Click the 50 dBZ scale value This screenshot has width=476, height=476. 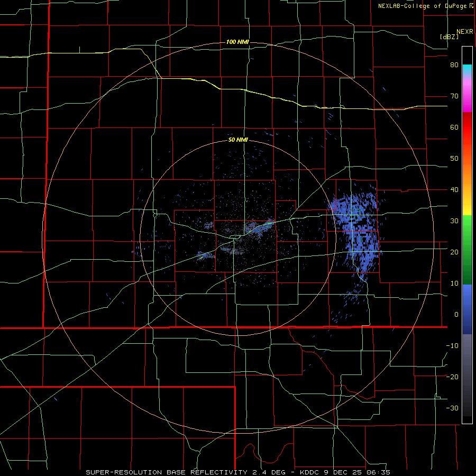pyautogui.click(x=454, y=159)
